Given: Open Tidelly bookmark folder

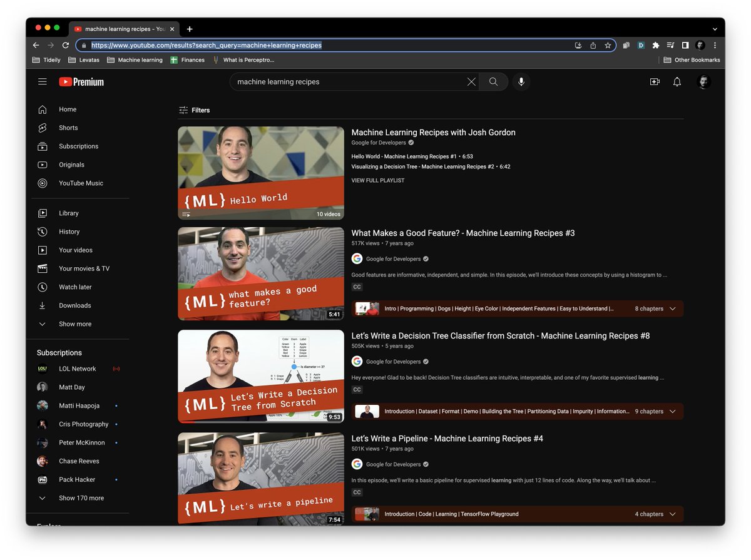Looking at the screenshot, I should pos(46,60).
